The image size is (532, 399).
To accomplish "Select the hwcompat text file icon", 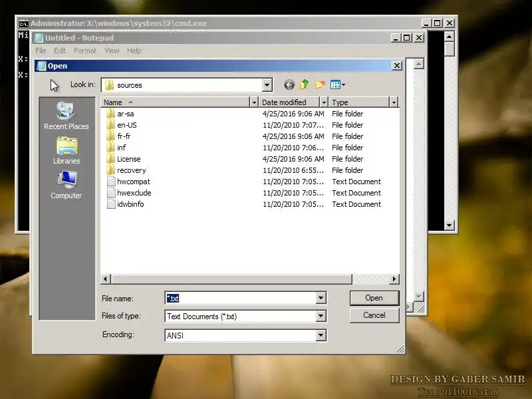I will pos(111,182).
